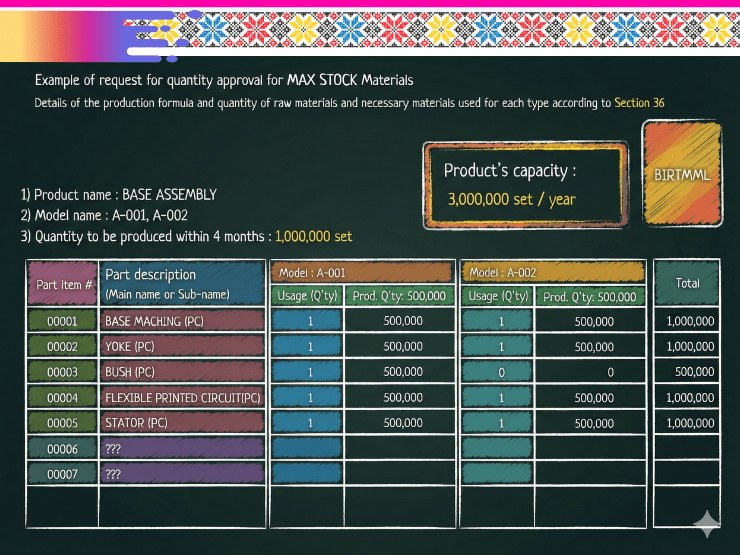Image resolution: width=740 pixels, height=555 pixels.
Task: Click the STATOR (PC) description cell
Action: tap(183, 422)
